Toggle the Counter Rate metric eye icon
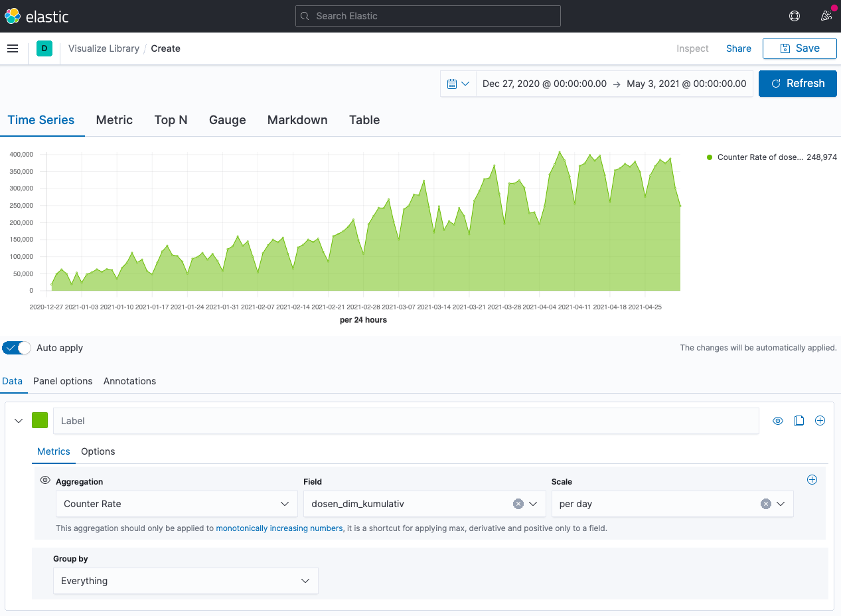 [45, 480]
